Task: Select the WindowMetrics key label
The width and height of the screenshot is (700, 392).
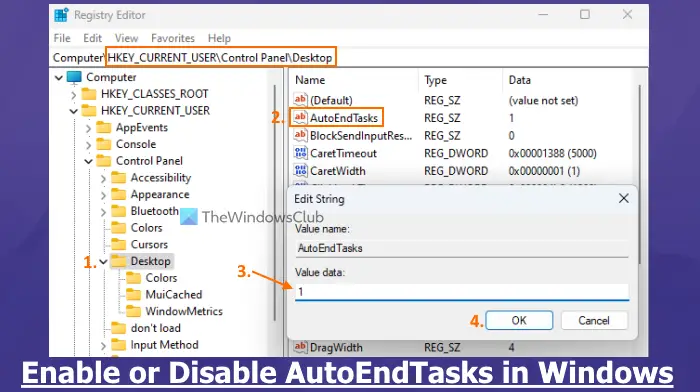Action: pyautogui.click(x=184, y=311)
